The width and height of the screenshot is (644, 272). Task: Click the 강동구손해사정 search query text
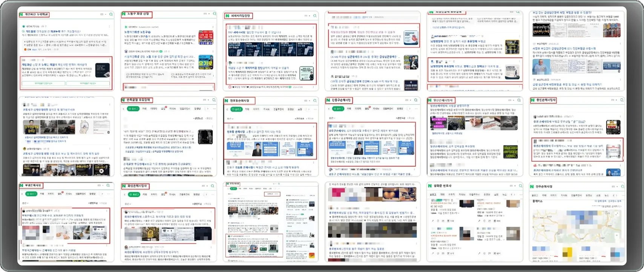[x=342, y=100]
